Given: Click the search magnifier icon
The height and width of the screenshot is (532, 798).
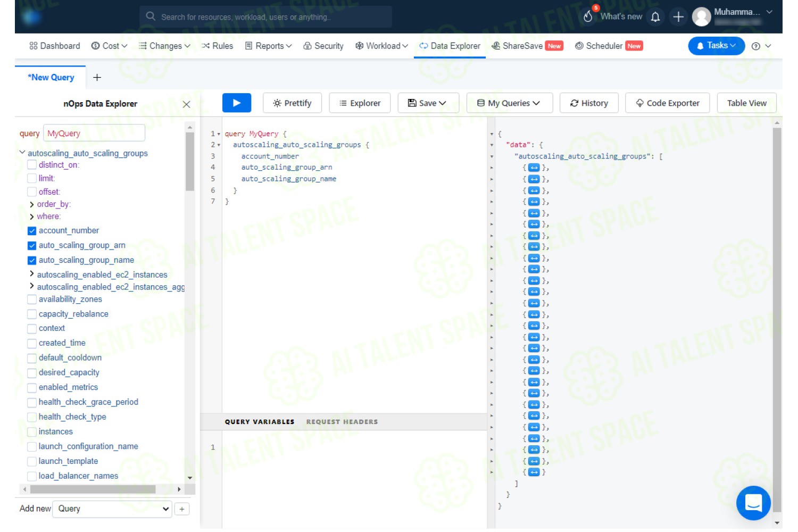Looking at the screenshot, I should coord(151,16).
